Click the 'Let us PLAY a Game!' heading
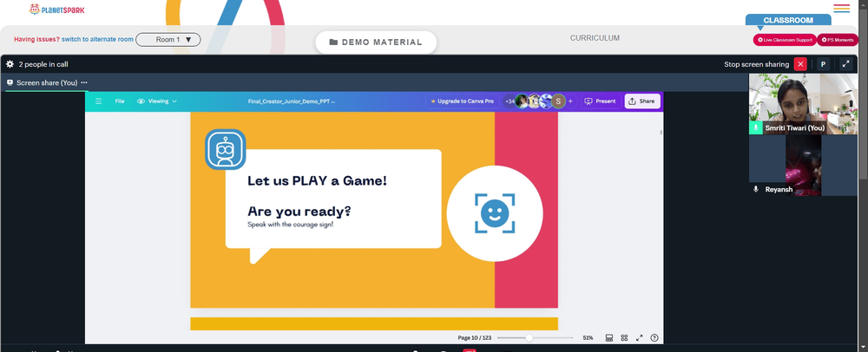Image resolution: width=868 pixels, height=352 pixels. 317,180
